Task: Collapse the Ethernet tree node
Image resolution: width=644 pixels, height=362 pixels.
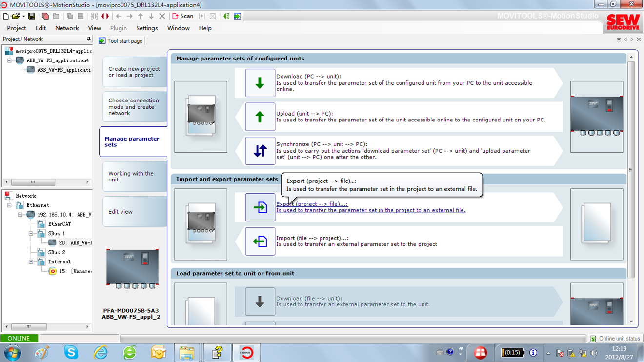Action: point(10,205)
